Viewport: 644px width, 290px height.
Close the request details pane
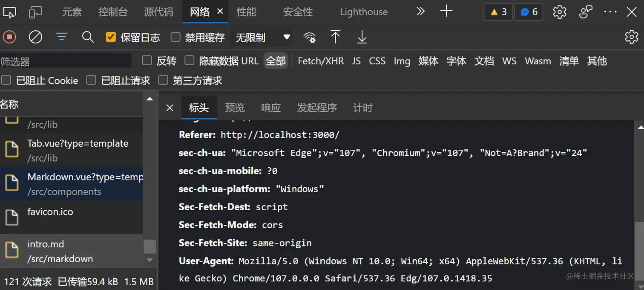[x=170, y=107]
